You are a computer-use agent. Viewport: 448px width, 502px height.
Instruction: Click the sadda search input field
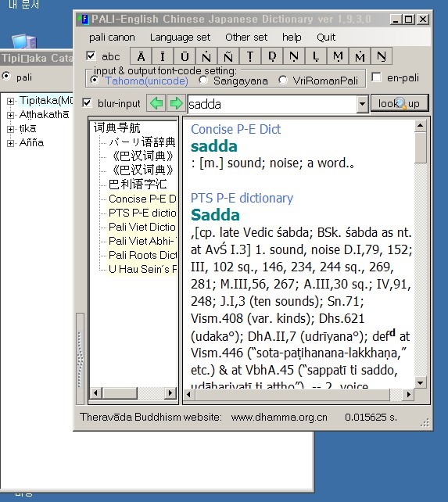[x=272, y=104]
